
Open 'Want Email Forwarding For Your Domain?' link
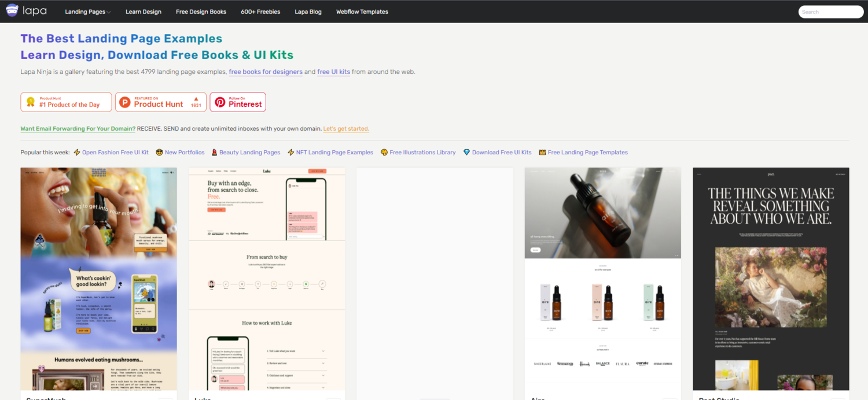coord(78,128)
